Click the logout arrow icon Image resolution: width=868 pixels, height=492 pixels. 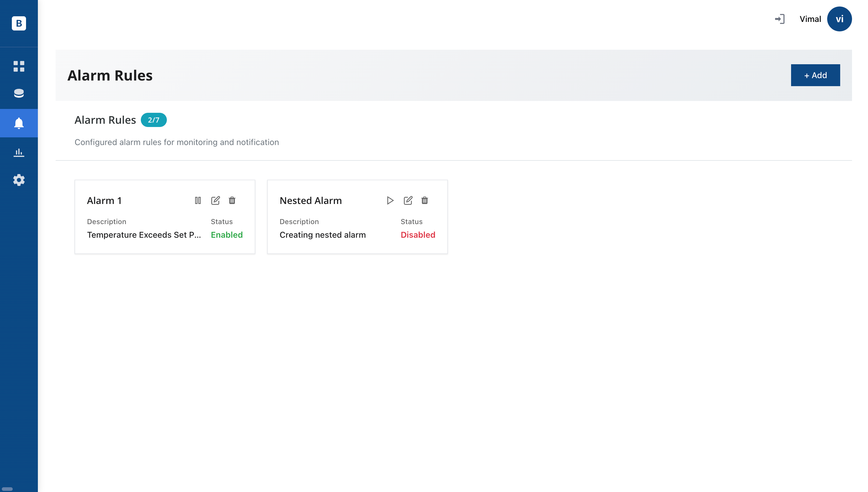779,19
